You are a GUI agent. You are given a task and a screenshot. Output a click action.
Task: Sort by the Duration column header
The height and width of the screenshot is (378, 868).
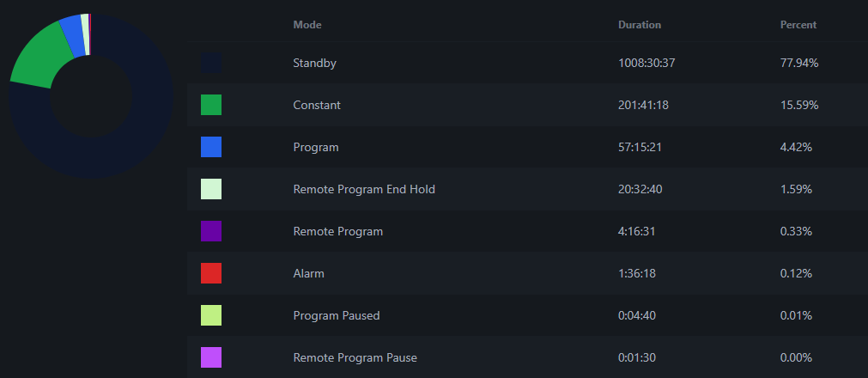point(640,25)
